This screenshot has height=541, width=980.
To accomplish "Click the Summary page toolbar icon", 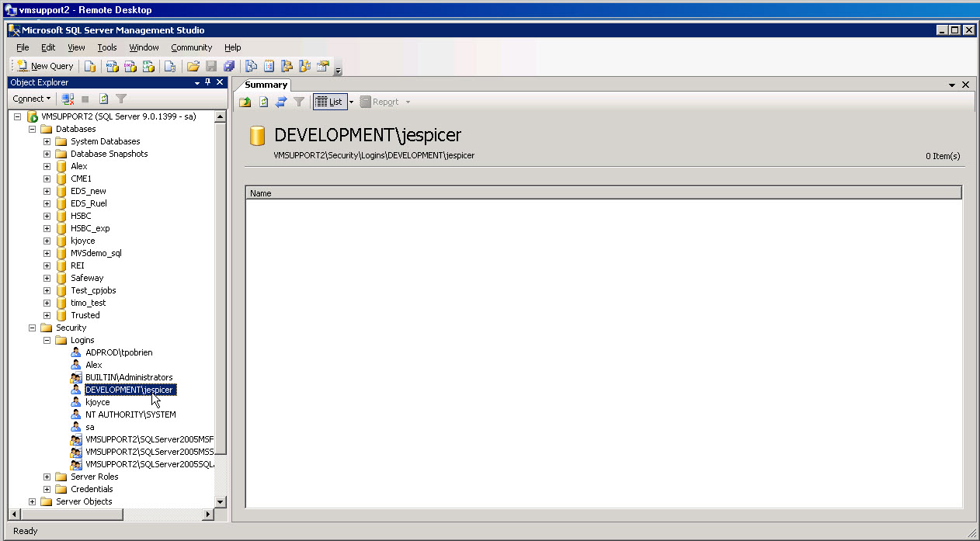I will 269,66.
